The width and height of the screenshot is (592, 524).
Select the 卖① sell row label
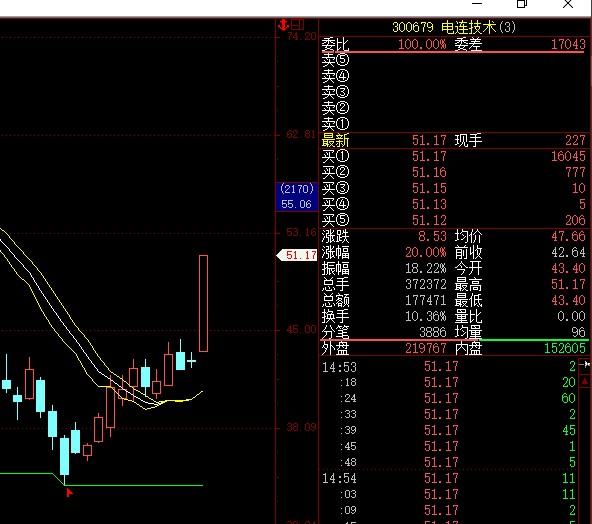(335, 124)
